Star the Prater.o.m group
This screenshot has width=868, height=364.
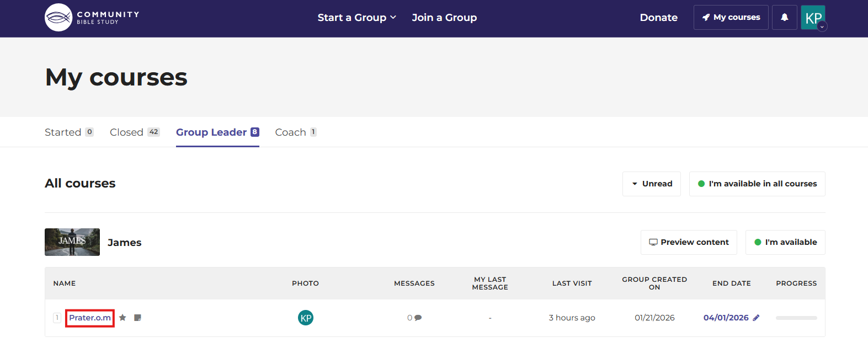pos(123,318)
